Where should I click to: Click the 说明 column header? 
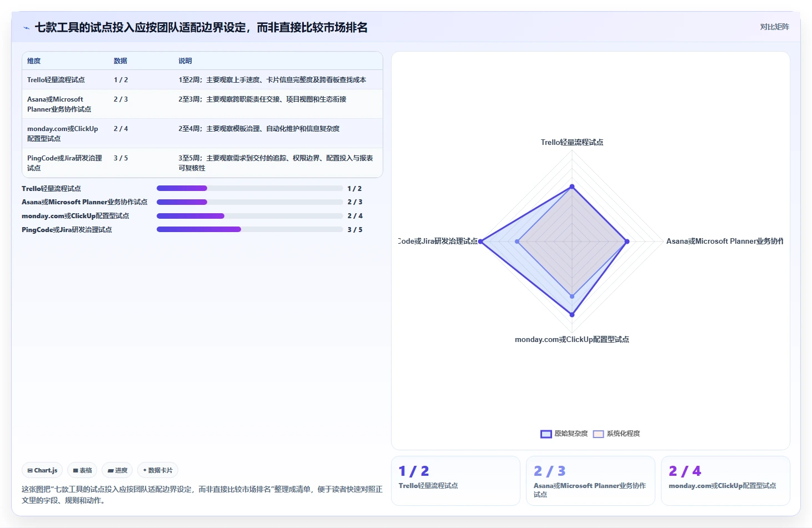185,61
